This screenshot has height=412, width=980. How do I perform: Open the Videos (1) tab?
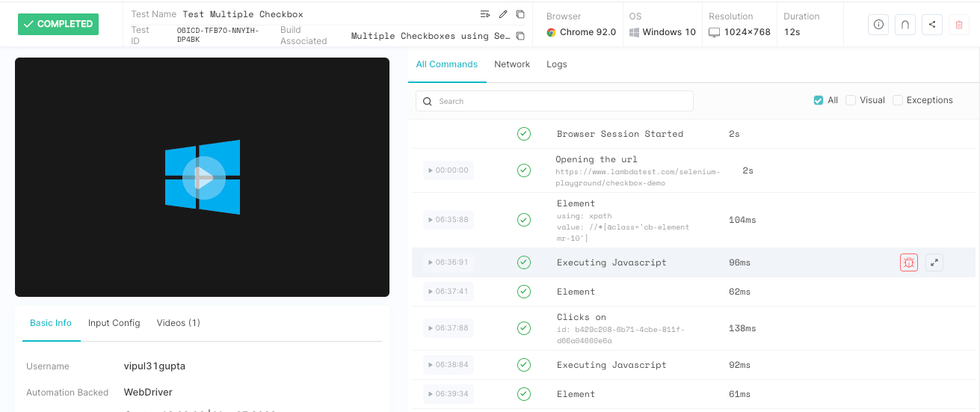[179, 323]
